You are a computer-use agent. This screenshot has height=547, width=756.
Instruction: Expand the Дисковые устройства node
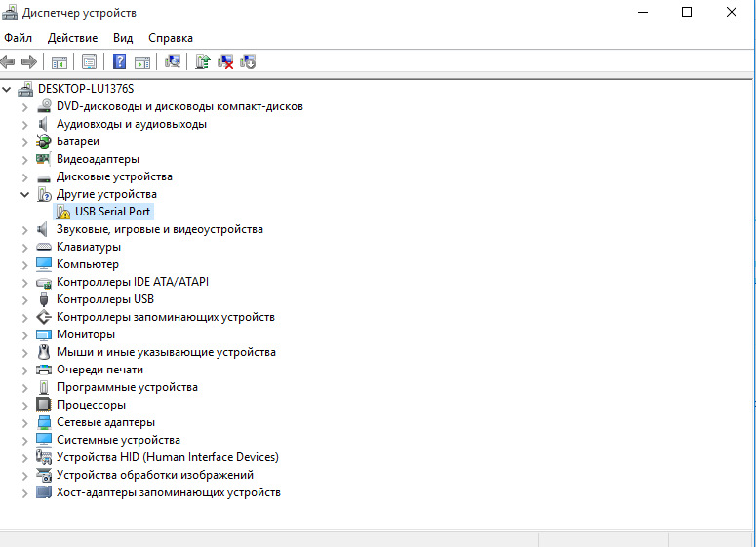click(x=25, y=176)
